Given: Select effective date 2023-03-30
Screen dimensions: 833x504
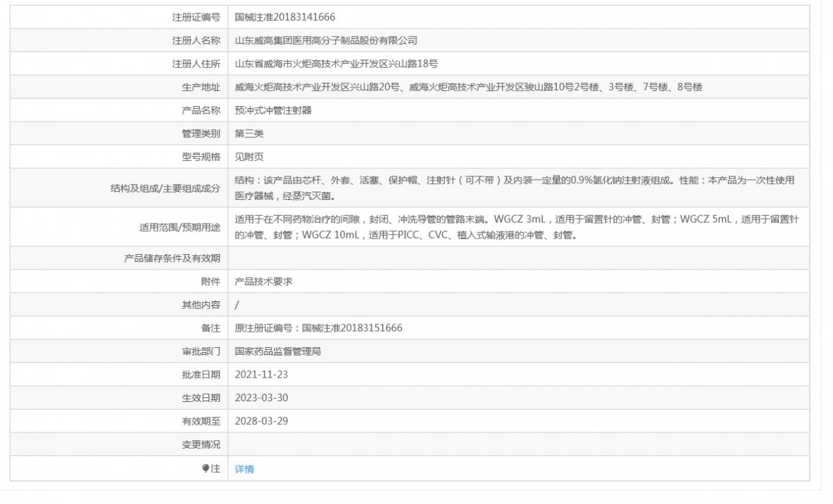Looking at the screenshot, I should 262,398.
